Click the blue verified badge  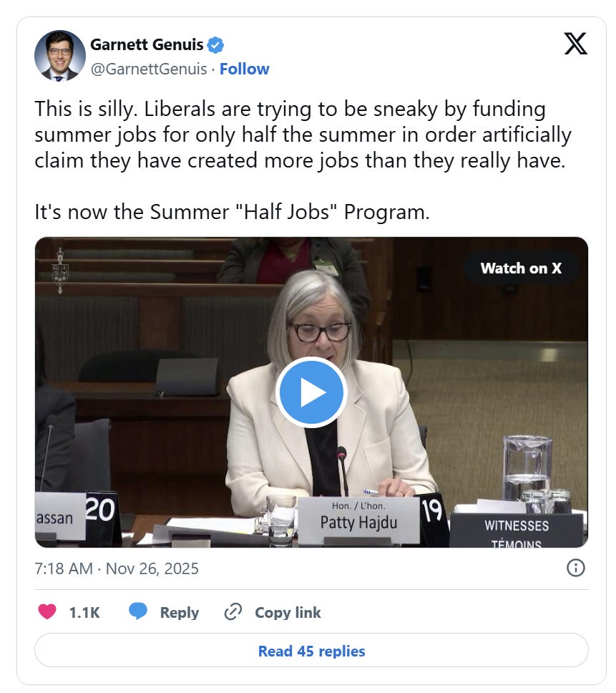click(215, 45)
